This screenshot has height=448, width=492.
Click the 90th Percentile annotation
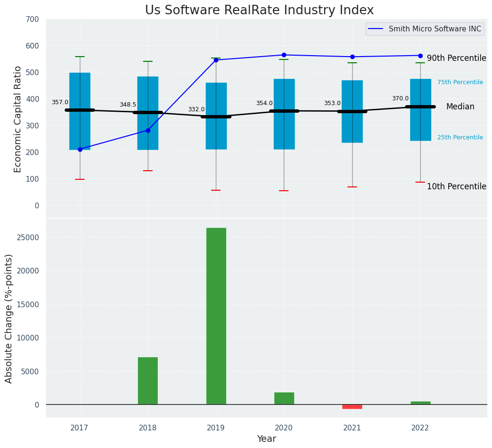pyautogui.click(x=456, y=58)
